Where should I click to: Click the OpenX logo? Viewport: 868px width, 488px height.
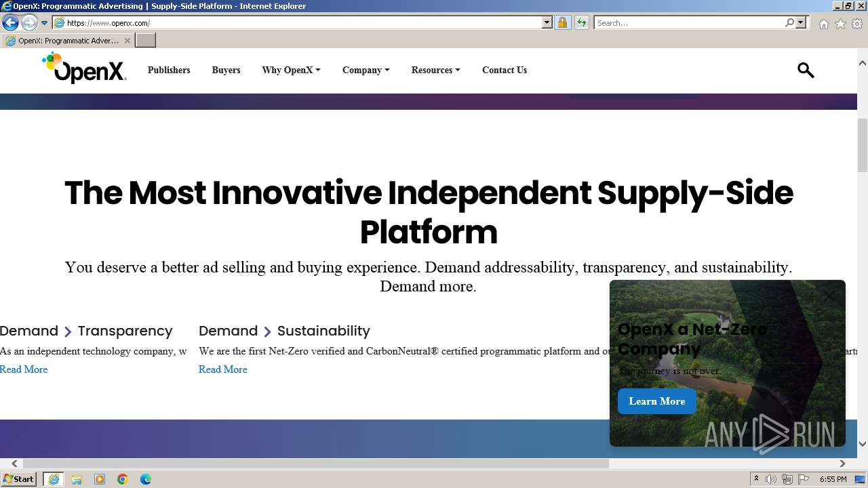tap(84, 68)
